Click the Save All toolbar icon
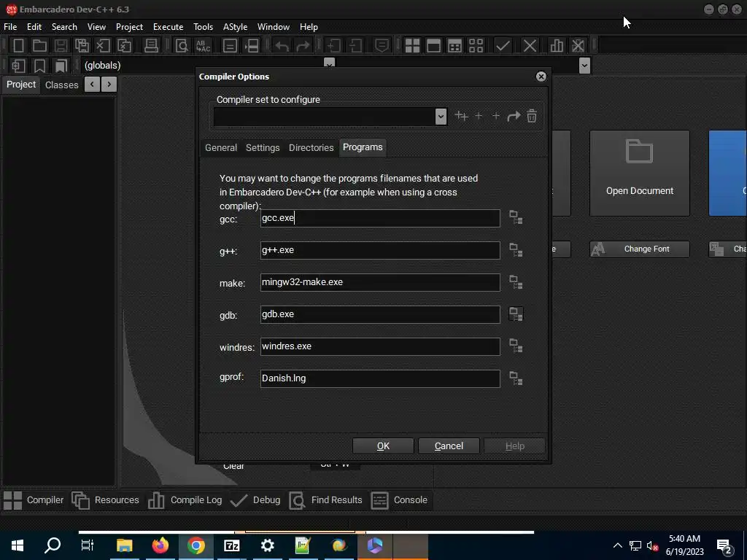Screen dimensions: 747x560 coord(82,46)
